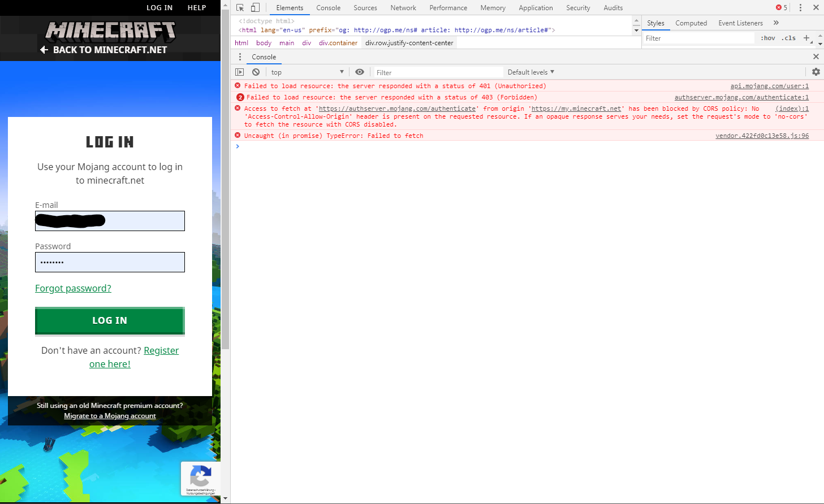The height and width of the screenshot is (504, 824).
Task: Open console settings gear
Action: click(816, 72)
